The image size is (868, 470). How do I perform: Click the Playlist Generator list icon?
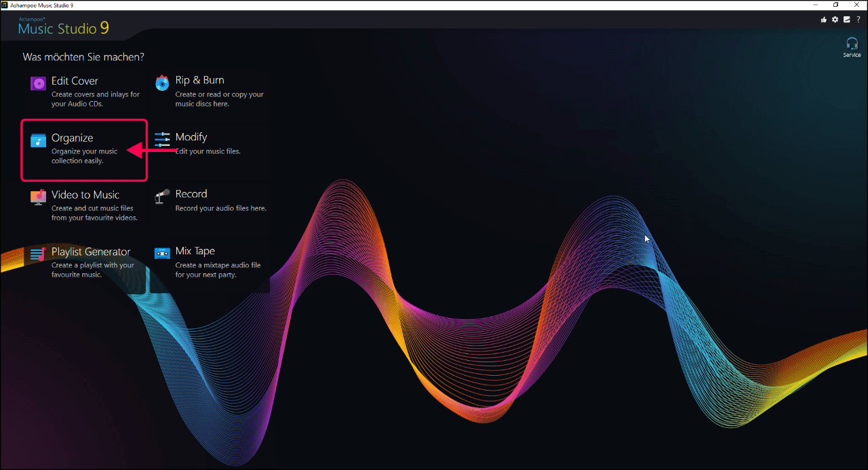pos(38,254)
